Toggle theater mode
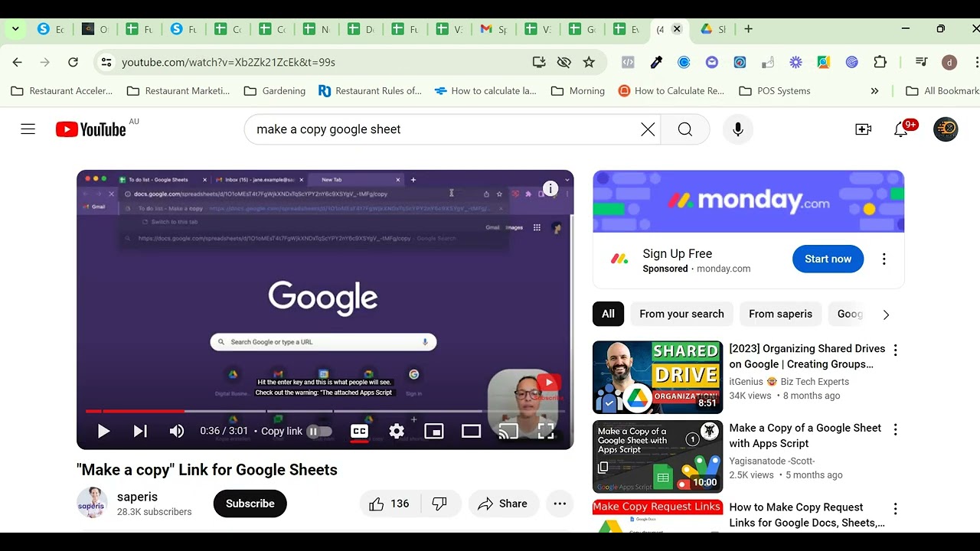980x551 pixels. point(471,432)
